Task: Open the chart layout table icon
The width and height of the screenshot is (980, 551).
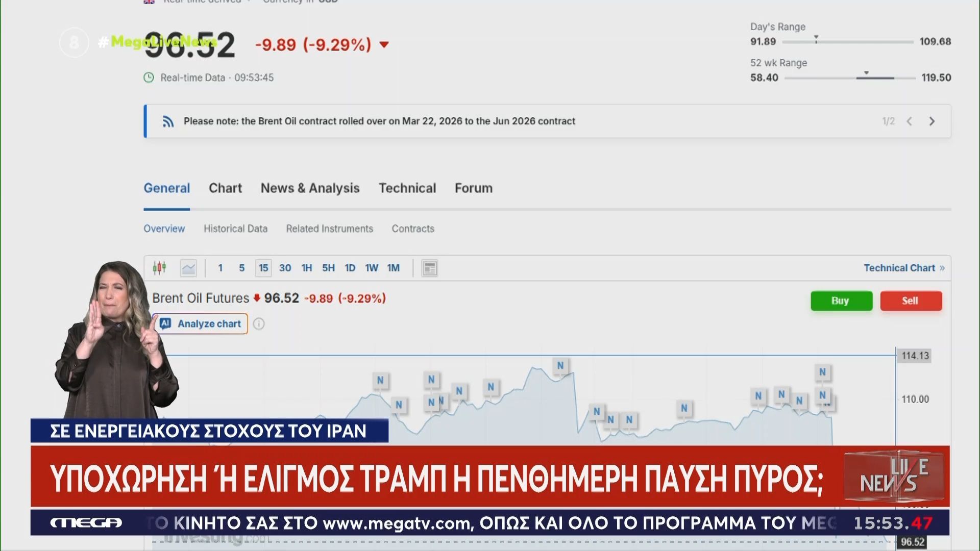Action: pos(430,268)
